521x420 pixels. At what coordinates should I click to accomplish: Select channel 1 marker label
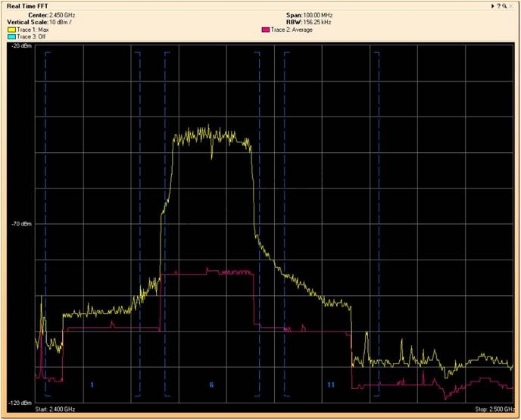[92, 384]
